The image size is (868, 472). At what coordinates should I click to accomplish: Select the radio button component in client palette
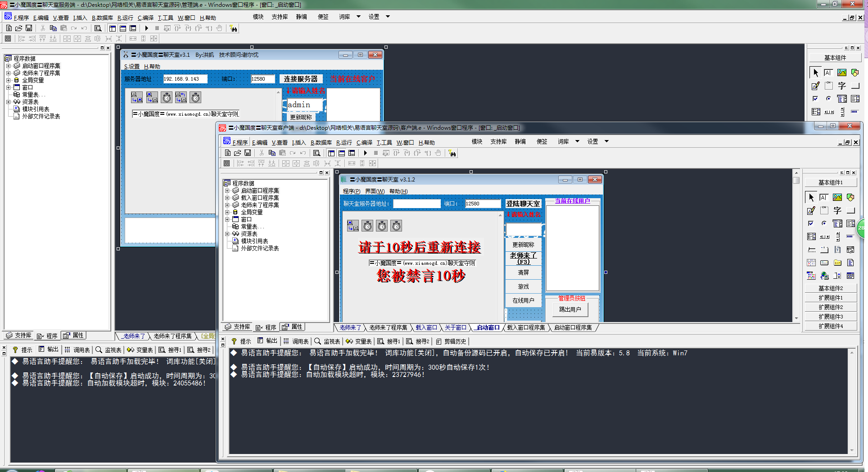pos(824,223)
